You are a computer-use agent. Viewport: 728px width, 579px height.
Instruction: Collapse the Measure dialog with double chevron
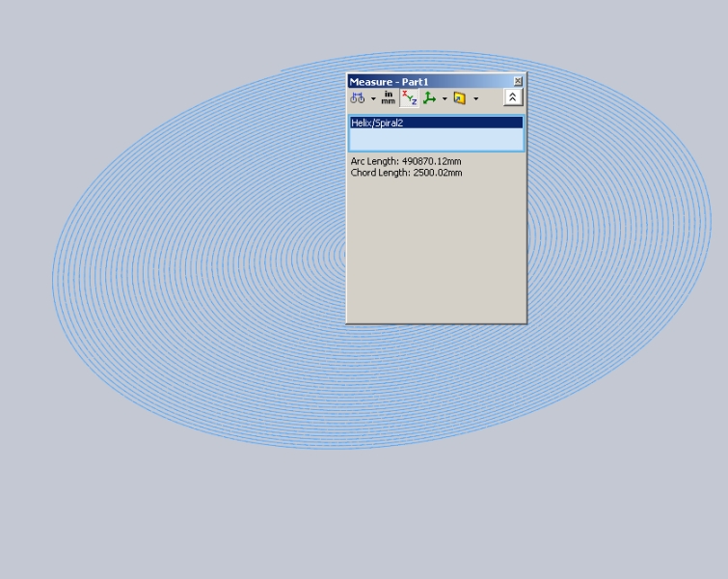coord(513,97)
